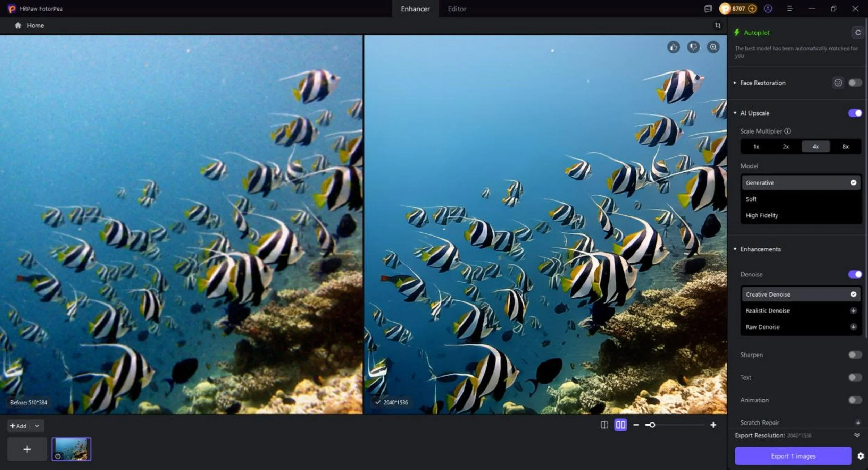Open the Add button dropdown arrow
The height and width of the screenshot is (470, 868).
tap(37, 426)
